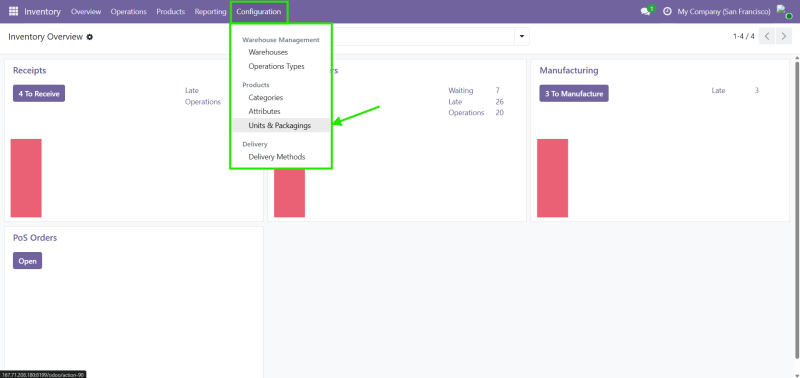Open the activities clock icon

(x=667, y=11)
